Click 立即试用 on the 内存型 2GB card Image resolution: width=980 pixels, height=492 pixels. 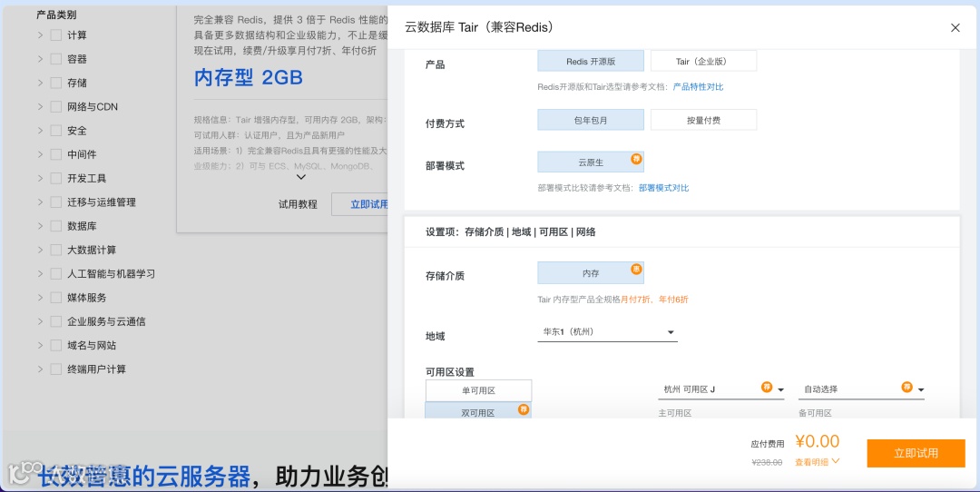[360, 204]
